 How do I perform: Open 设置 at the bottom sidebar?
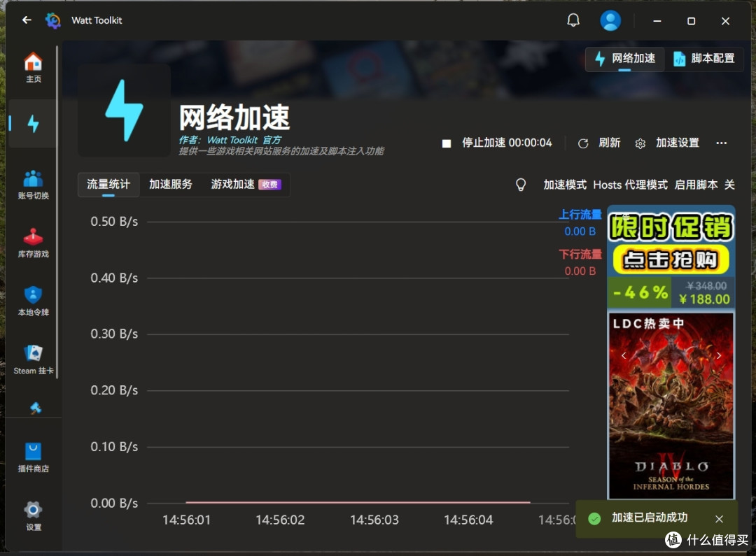33,512
